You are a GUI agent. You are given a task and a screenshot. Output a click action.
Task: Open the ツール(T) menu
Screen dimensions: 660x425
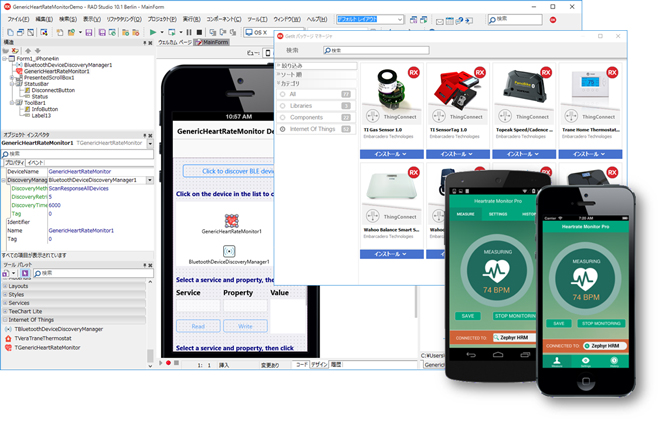point(257,19)
